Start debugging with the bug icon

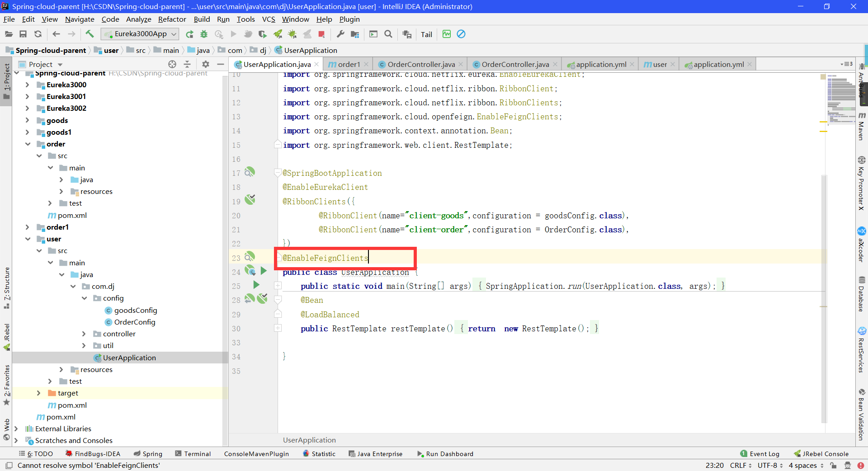pyautogui.click(x=204, y=34)
